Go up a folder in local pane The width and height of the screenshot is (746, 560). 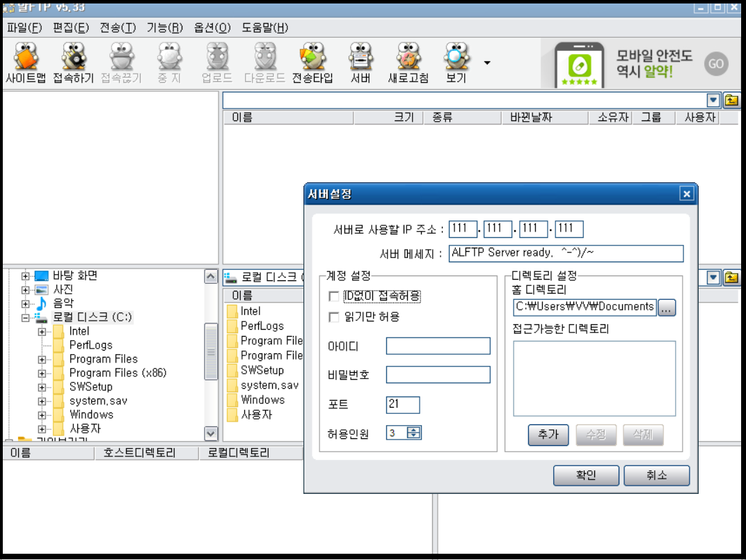tap(731, 278)
